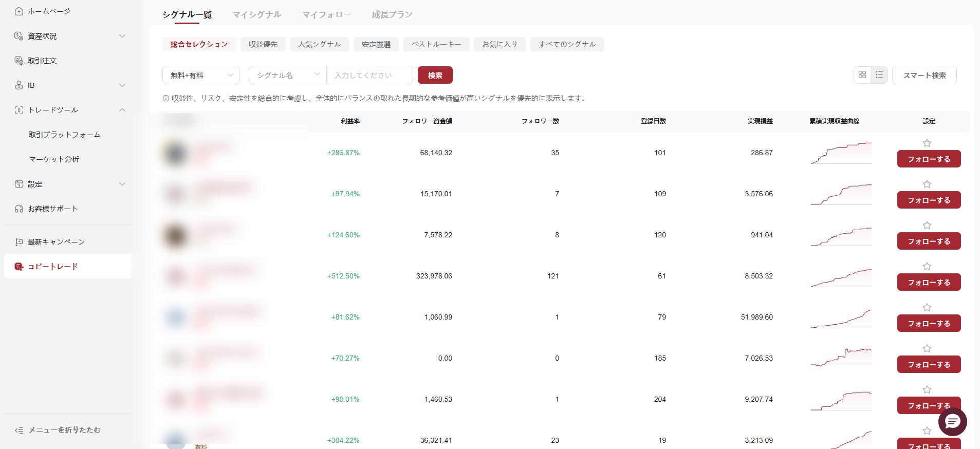The height and width of the screenshot is (449, 980).
Task: Click the メニューを折りたたむ label
Action: 65,430
